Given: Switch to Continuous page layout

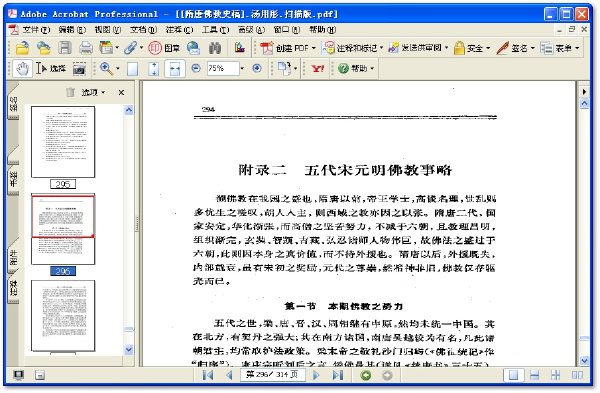Looking at the screenshot, I should point(535,375).
